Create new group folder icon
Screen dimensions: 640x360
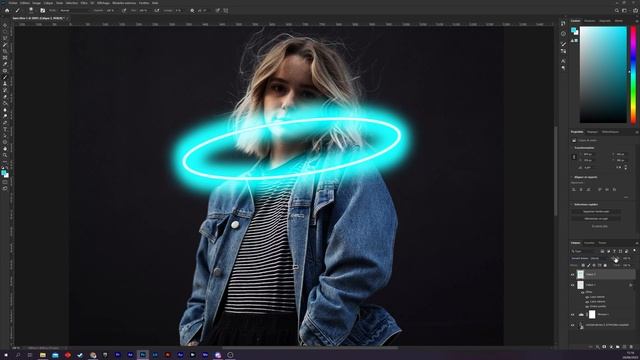[x=618, y=347]
